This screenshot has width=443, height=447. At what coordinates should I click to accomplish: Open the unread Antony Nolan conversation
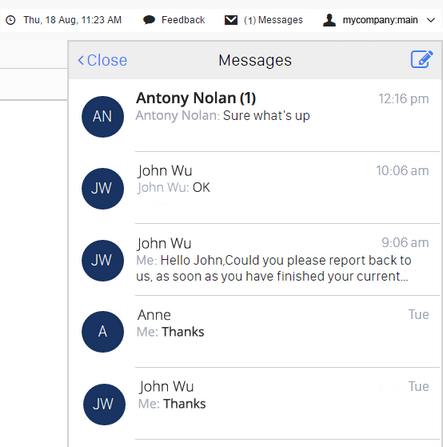point(255,115)
